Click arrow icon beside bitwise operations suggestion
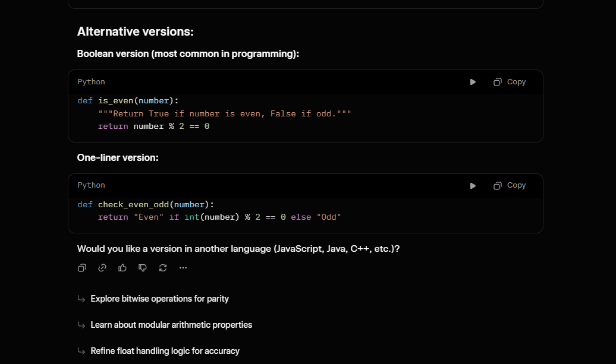Screen dimensions: 616x364 click(x=81, y=299)
